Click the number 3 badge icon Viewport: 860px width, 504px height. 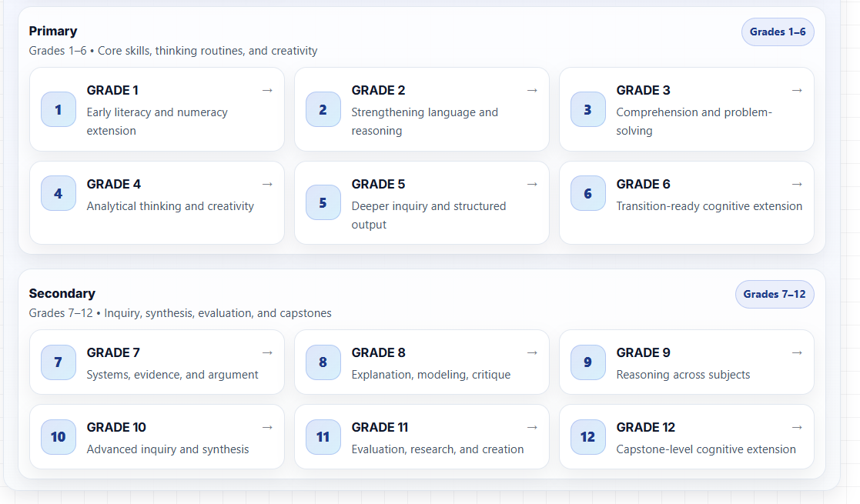[588, 109]
